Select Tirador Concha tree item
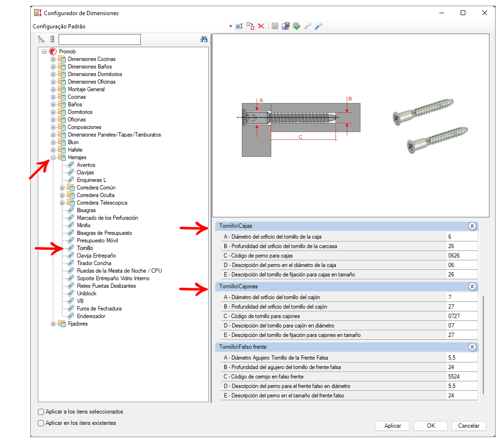The height and width of the screenshot is (448, 497). [x=94, y=264]
